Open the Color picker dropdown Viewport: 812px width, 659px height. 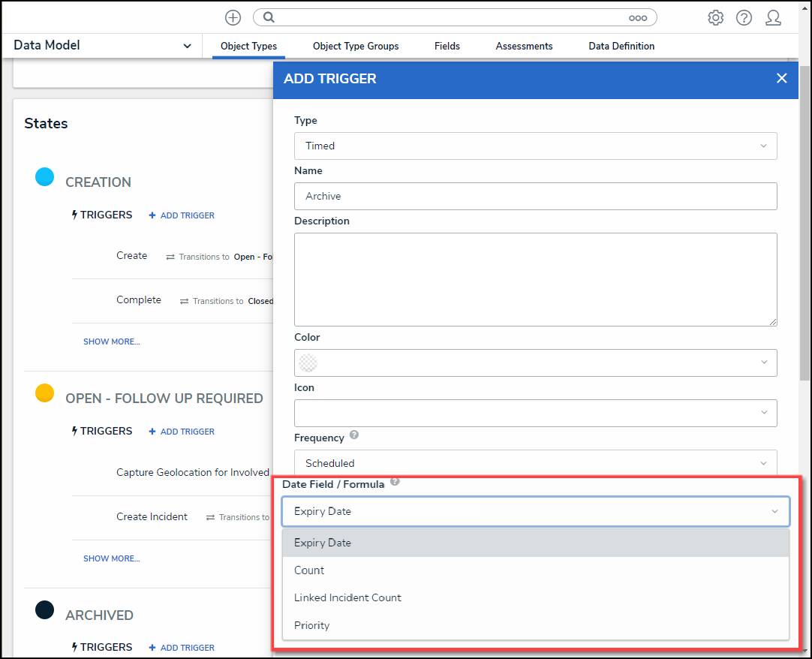[x=535, y=363]
